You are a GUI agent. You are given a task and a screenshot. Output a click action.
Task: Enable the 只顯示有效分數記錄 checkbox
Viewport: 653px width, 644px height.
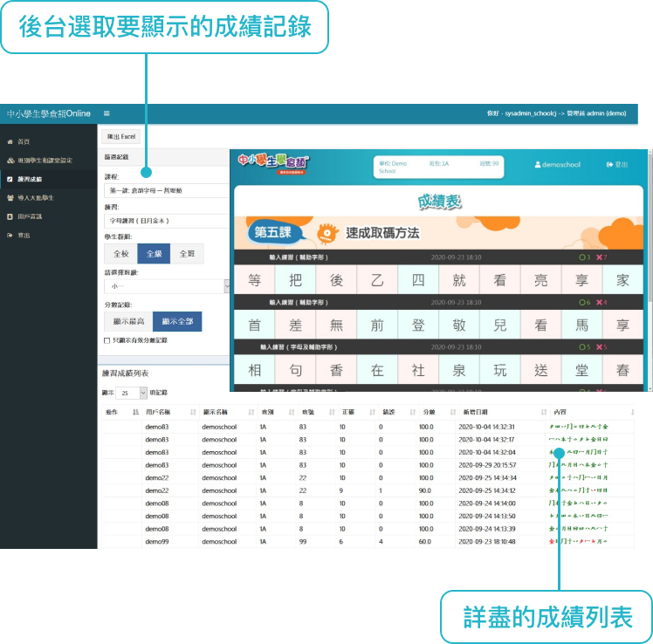tap(107, 340)
